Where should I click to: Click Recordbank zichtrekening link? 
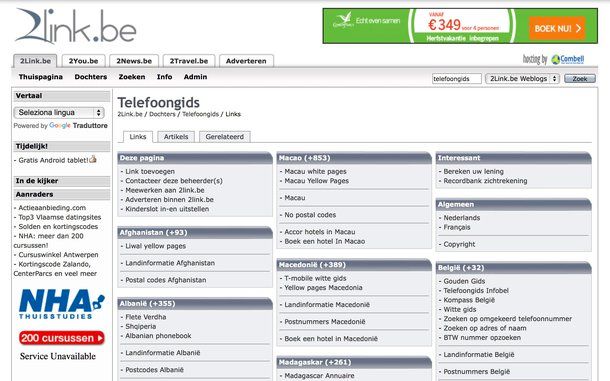pyautogui.click(x=485, y=181)
